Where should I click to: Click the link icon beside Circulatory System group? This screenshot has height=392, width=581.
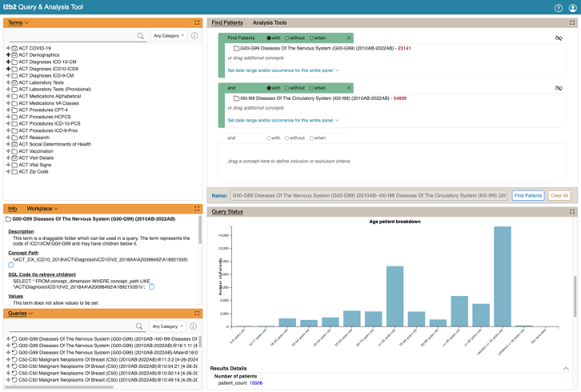pos(559,88)
